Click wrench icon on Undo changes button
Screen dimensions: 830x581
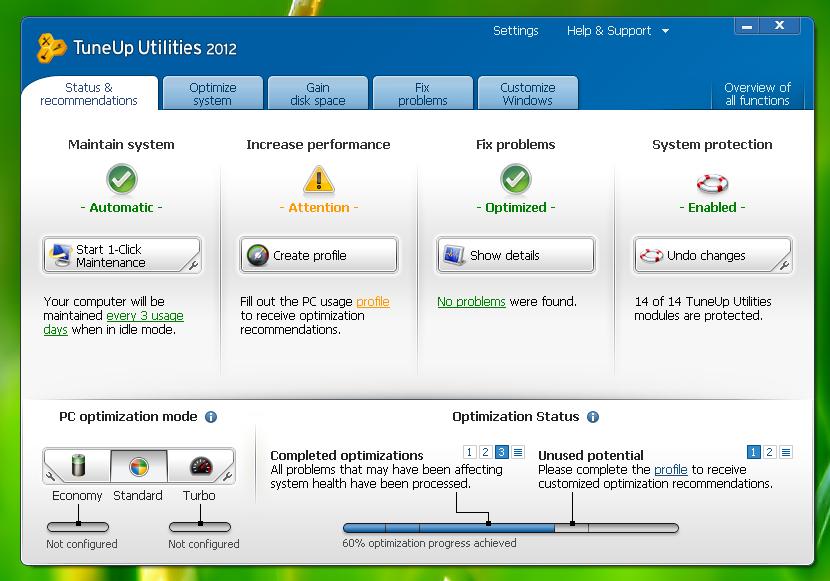[x=784, y=265]
